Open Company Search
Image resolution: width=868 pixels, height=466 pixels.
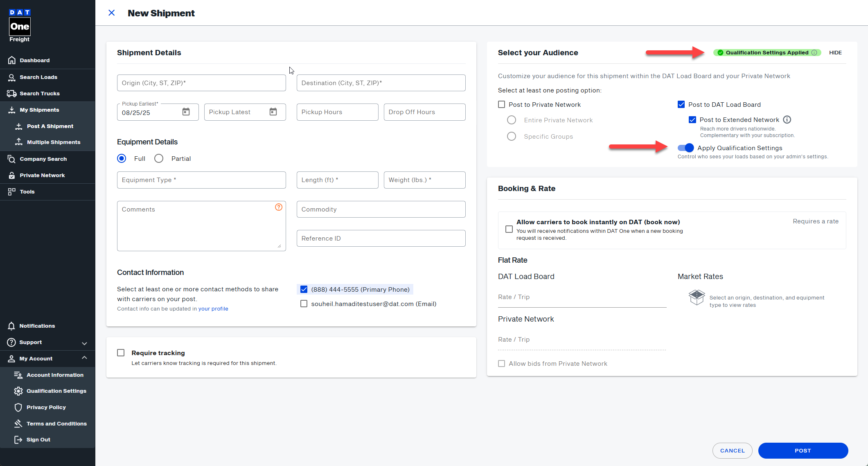tap(47, 159)
